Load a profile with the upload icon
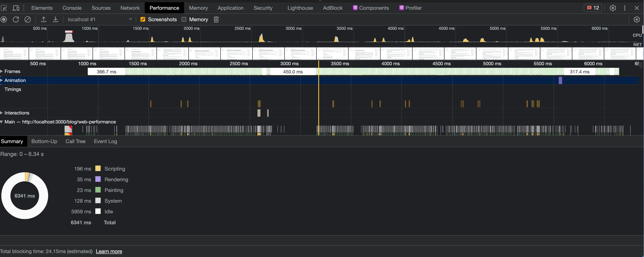Viewport: 644px width, 257px height. 43,19
